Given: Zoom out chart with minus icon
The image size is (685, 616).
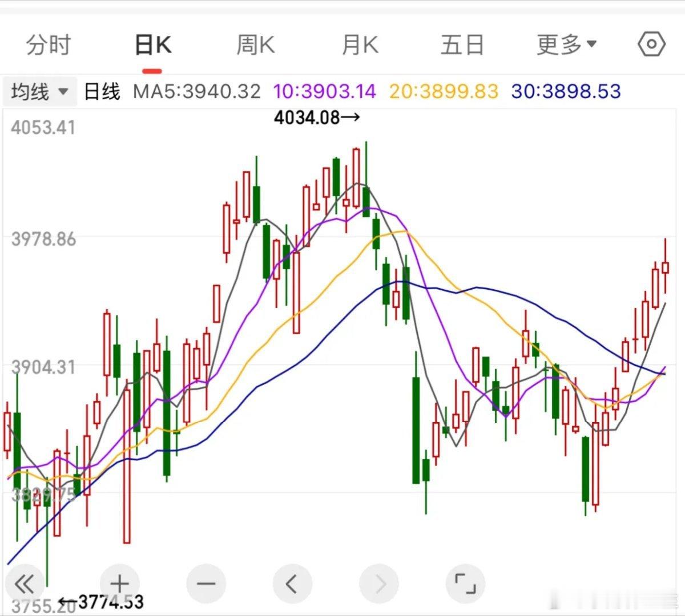Looking at the screenshot, I should [x=205, y=584].
